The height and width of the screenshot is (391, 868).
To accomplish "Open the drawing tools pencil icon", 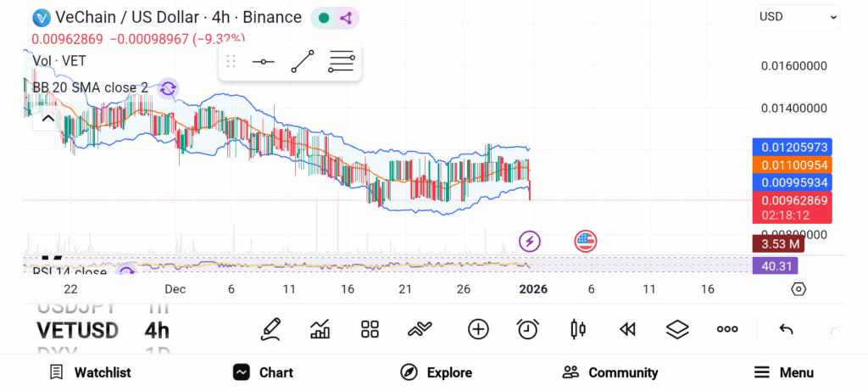I will (270, 329).
